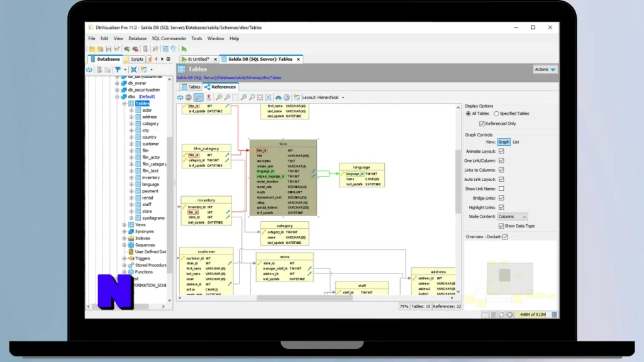Collapse the dbo schema node

[x=117, y=97]
